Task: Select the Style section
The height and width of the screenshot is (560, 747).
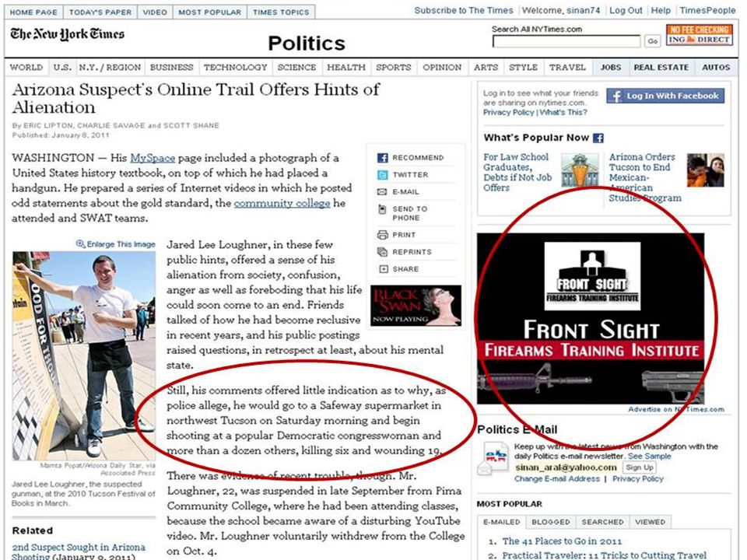Action: pos(523,67)
